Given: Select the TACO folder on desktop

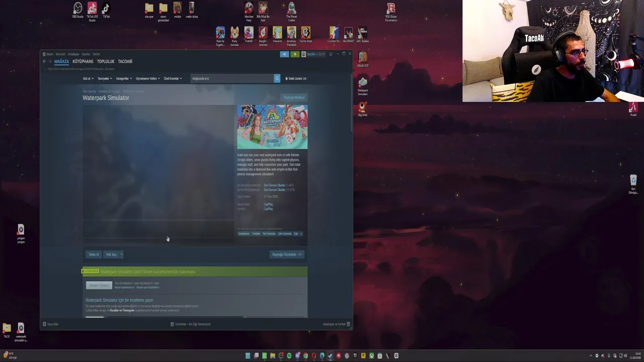Looking at the screenshot, I should 7,330.
